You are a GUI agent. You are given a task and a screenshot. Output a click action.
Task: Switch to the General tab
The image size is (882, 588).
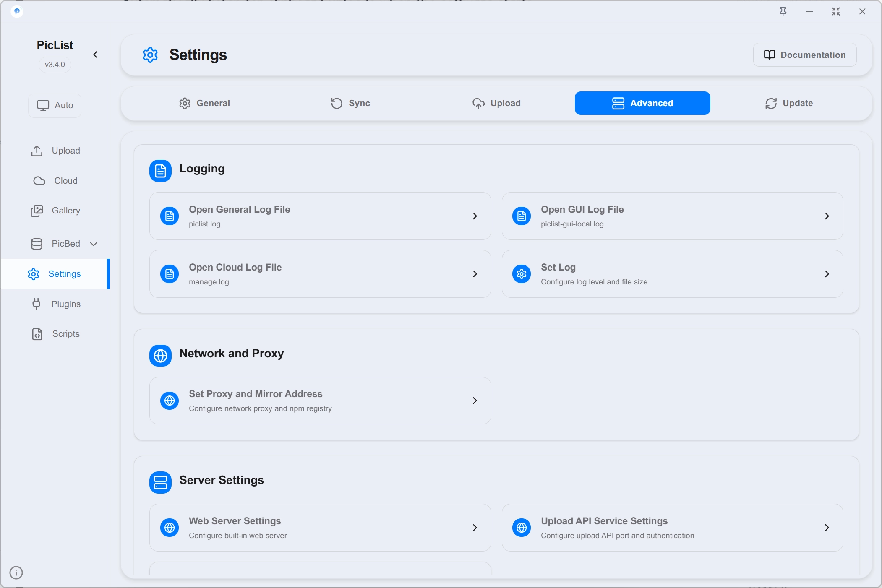(x=204, y=103)
